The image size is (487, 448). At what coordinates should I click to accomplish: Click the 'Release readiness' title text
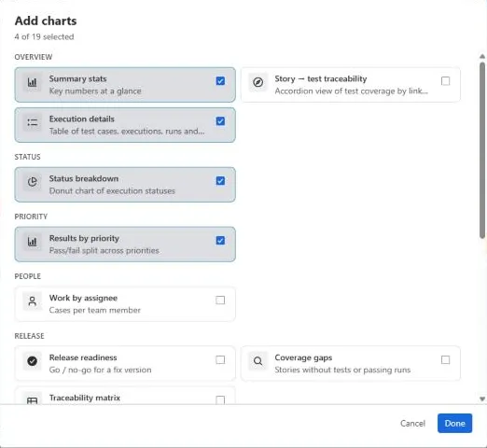pos(83,357)
